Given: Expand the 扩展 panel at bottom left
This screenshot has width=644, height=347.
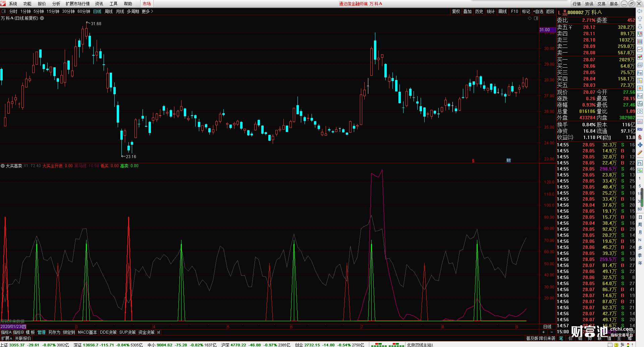Looking at the screenshot, I should point(6,338).
